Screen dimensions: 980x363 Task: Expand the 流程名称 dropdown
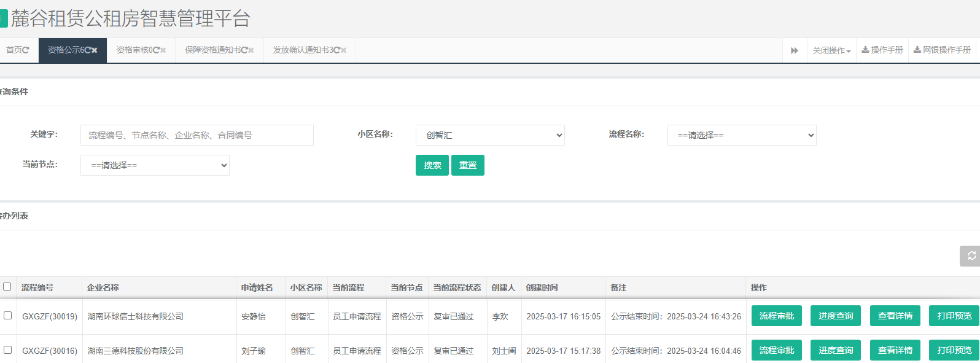coord(742,135)
